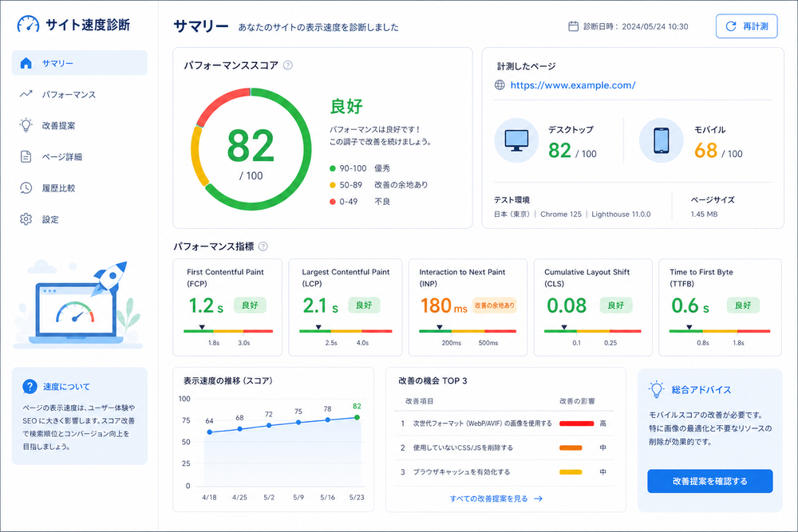Viewport: 798px width, 532px height.
Task: Click the 改善提案を確認する button
Action: click(710, 481)
